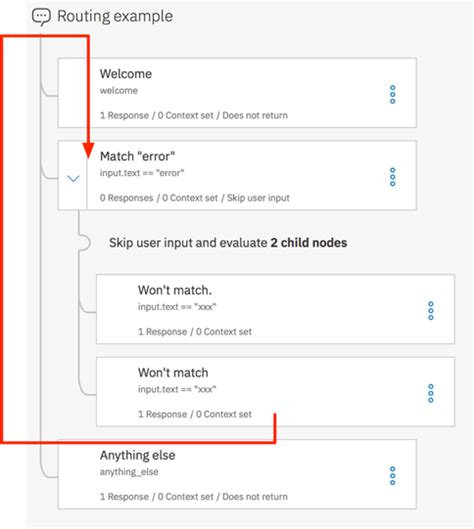Open Match "error" node three-dot menu
Viewport: 474px width, 529px height.
tap(392, 177)
